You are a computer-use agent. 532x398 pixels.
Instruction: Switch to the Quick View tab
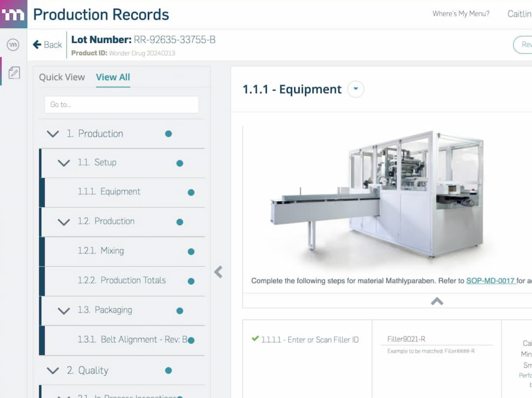[62, 77]
